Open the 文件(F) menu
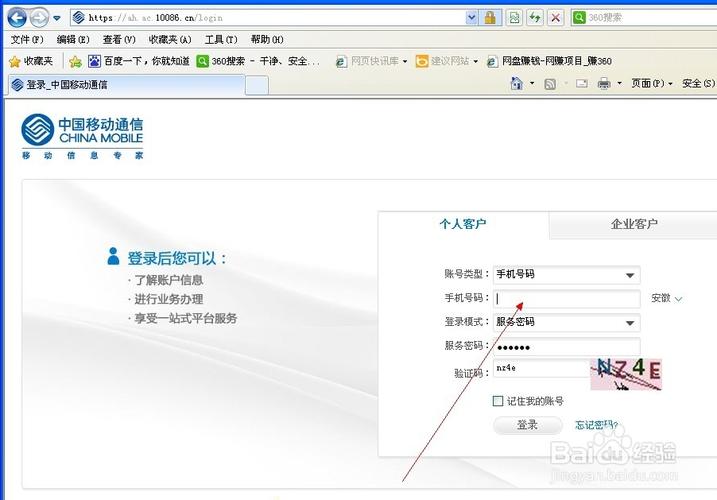 click(x=27, y=40)
